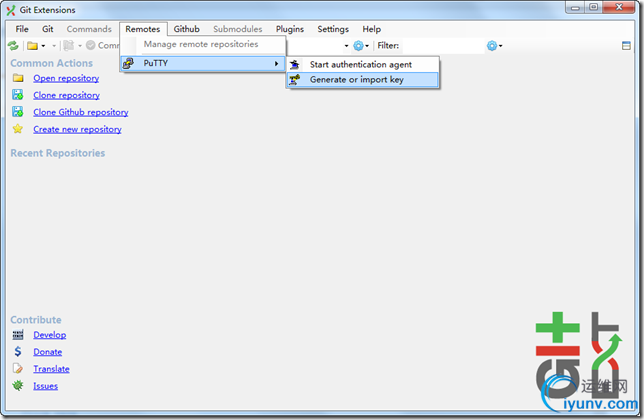The width and height of the screenshot is (644, 420).
Task: Choose Start authentication agent
Action: (363, 64)
